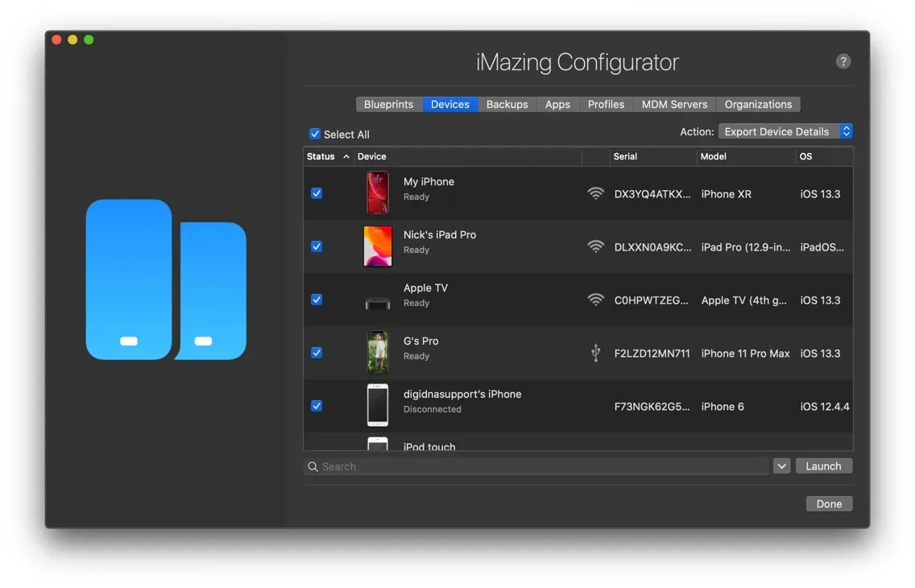Click the Wi-Fi icon for Nick's iPad Pro

596,246
